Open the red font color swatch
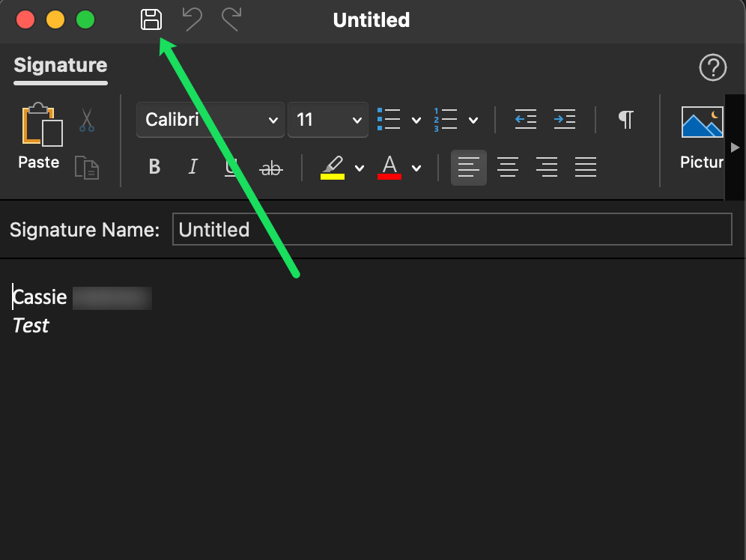Image resolution: width=746 pixels, height=560 pixels. [x=389, y=167]
